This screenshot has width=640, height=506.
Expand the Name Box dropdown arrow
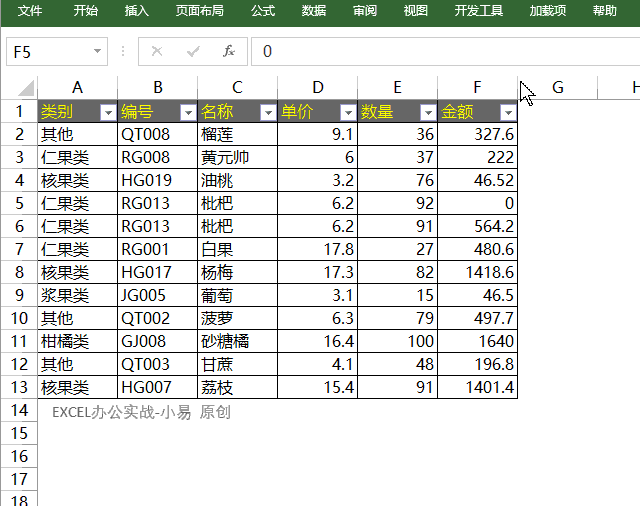97,51
